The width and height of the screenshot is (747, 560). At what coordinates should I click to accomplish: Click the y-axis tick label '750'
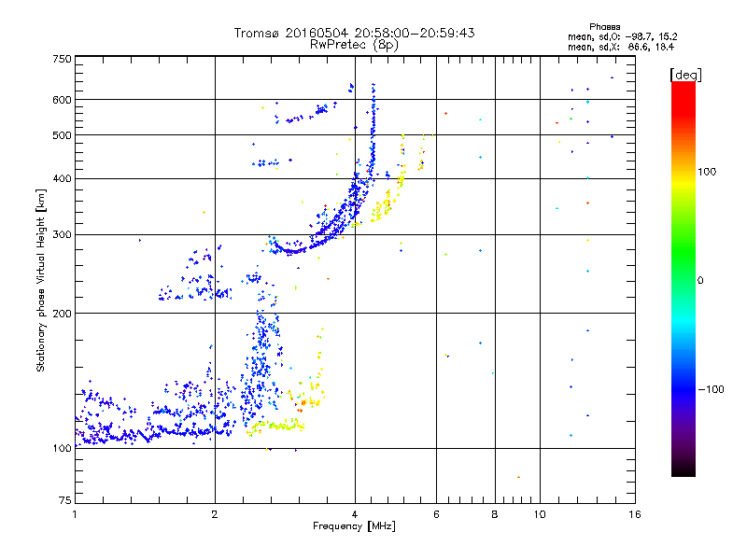(62, 59)
